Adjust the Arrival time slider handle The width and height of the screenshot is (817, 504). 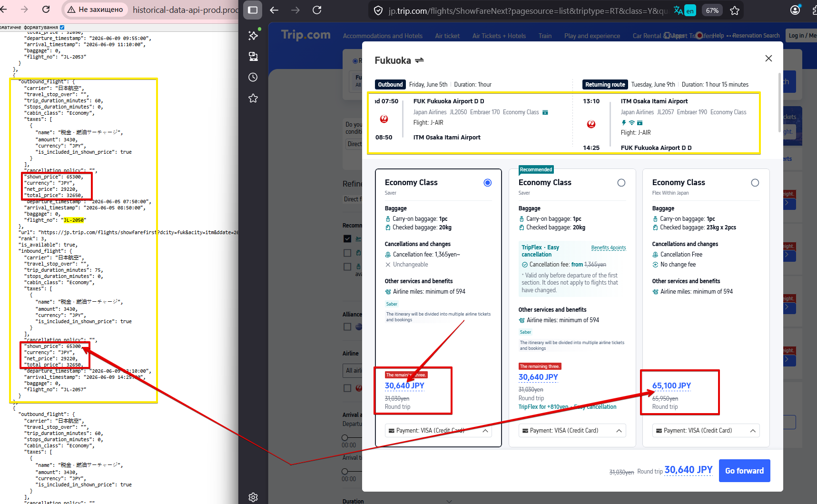[345, 471]
